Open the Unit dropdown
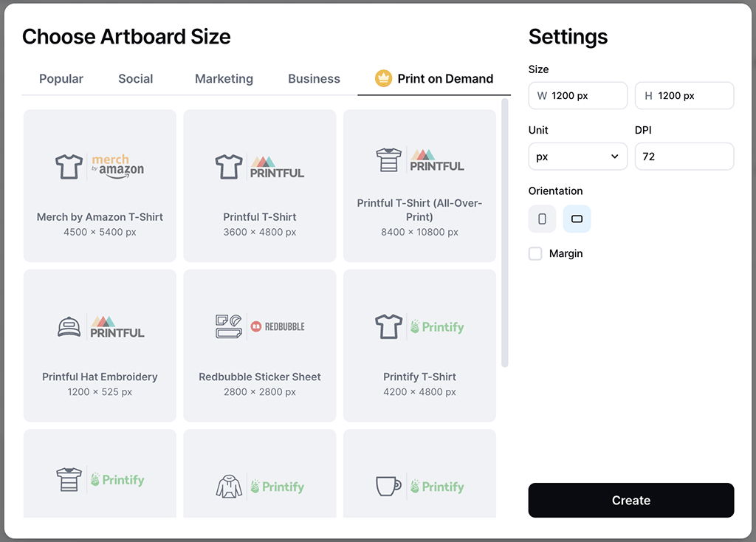The image size is (756, 542). point(577,157)
